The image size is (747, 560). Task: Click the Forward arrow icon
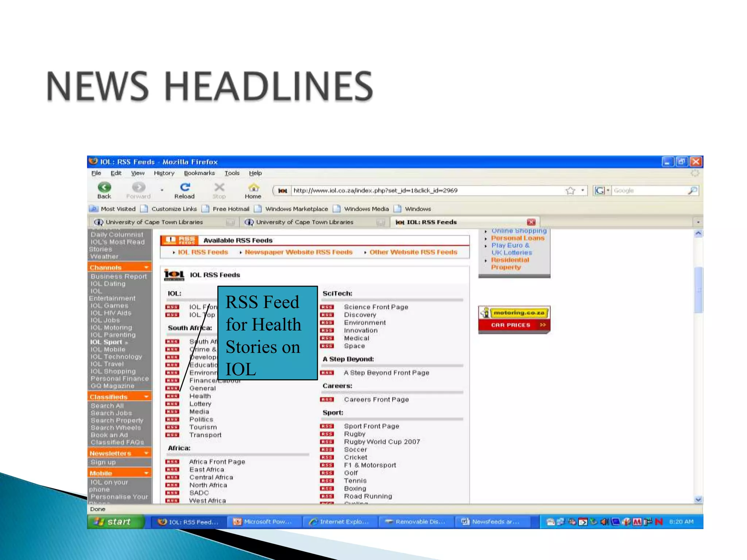(139, 187)
